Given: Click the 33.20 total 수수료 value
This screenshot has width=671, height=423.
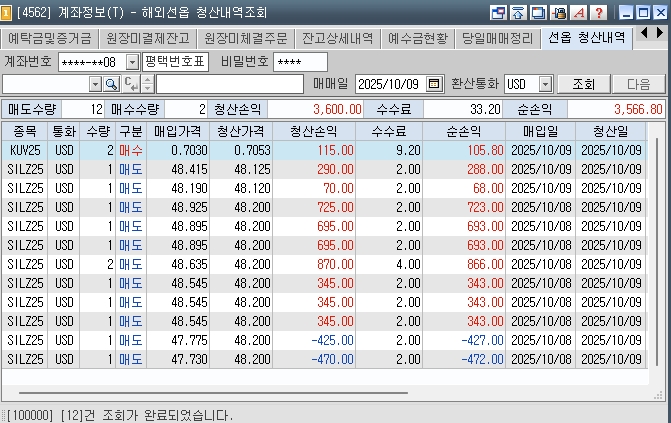Looking at the screenshot, I should coord(463,109).
